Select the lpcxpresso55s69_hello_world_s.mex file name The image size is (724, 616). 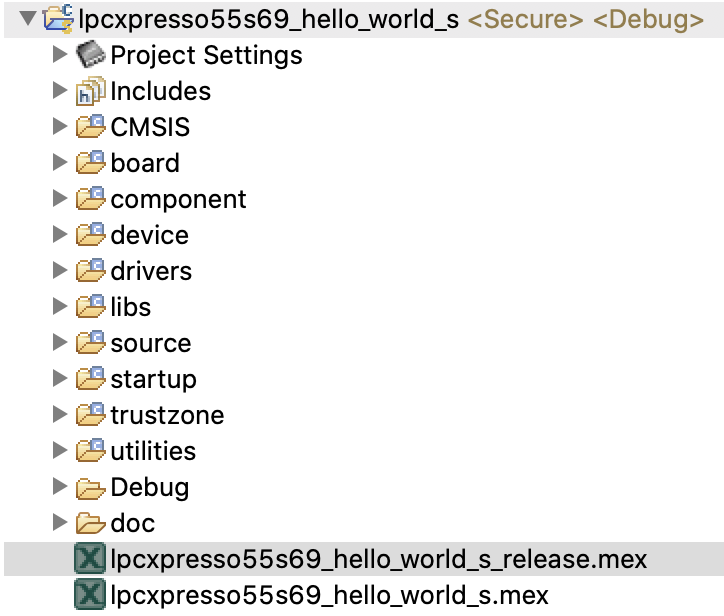329,596
